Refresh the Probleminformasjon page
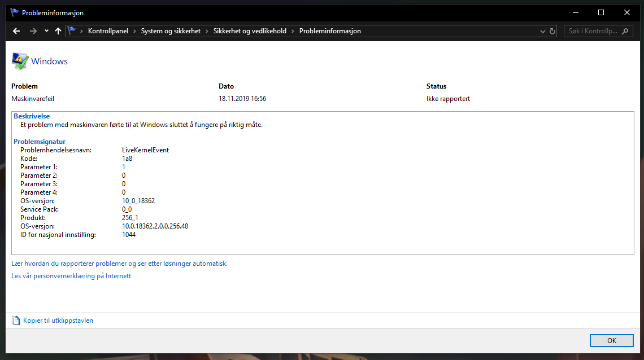The height and width of the screenshot is (360, 644). coord(552,31)
